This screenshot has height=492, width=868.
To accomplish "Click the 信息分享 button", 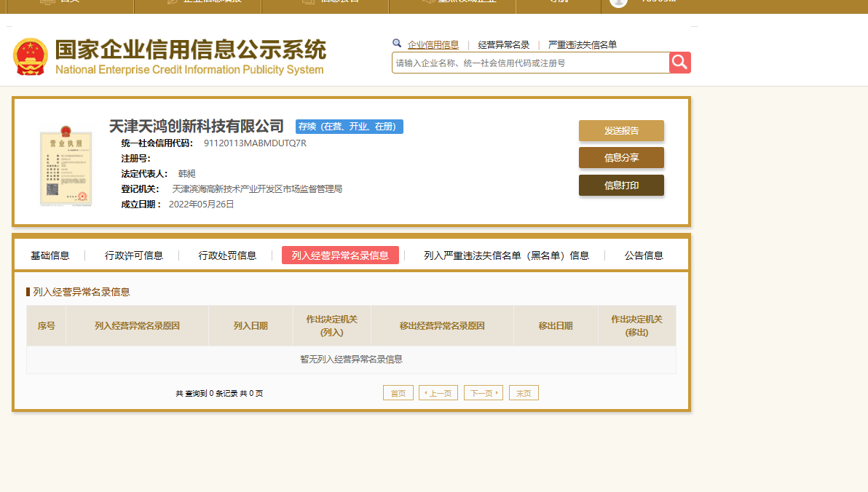I will 621,158.
